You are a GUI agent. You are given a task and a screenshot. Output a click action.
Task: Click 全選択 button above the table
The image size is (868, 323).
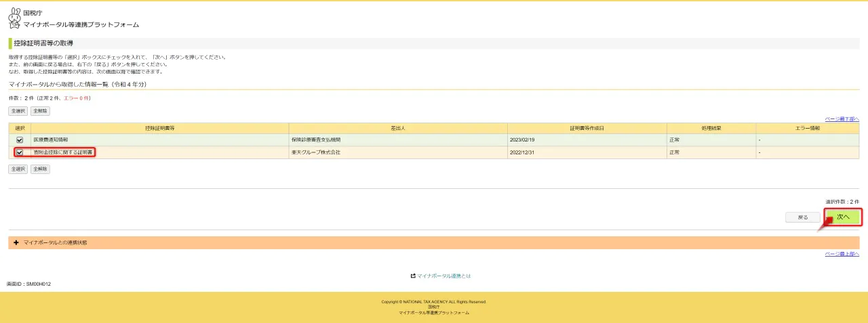(x=18, y=110)
